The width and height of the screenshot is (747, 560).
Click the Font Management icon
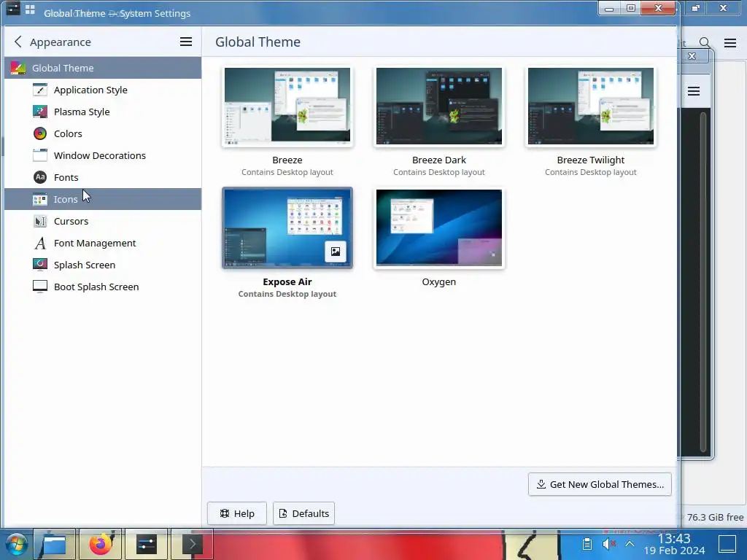point(40,244)
